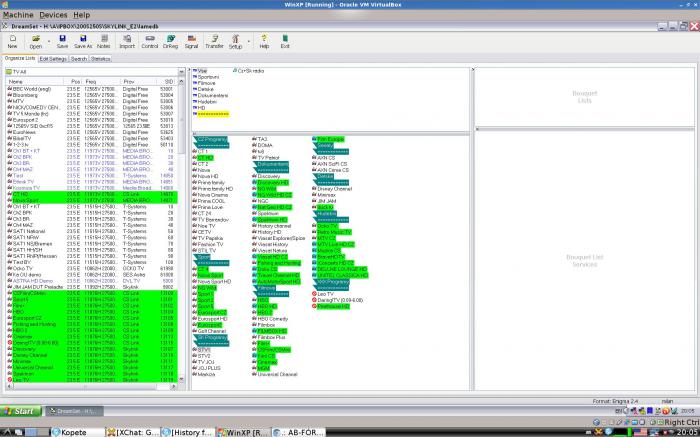
Task: Switch to the Search tab
Action: [x=79, y=59]
